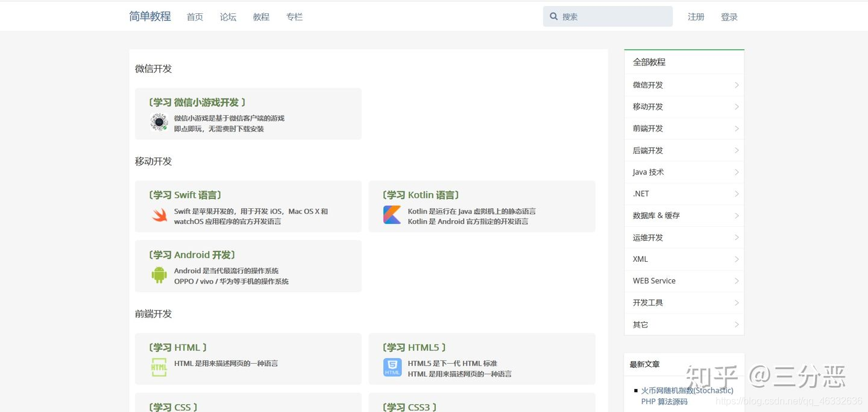868x412 pixels.
Task: Click 'HTML 是用来描述网页的一种语言' under 学习 HTML
Action: [x=226, y=364]
